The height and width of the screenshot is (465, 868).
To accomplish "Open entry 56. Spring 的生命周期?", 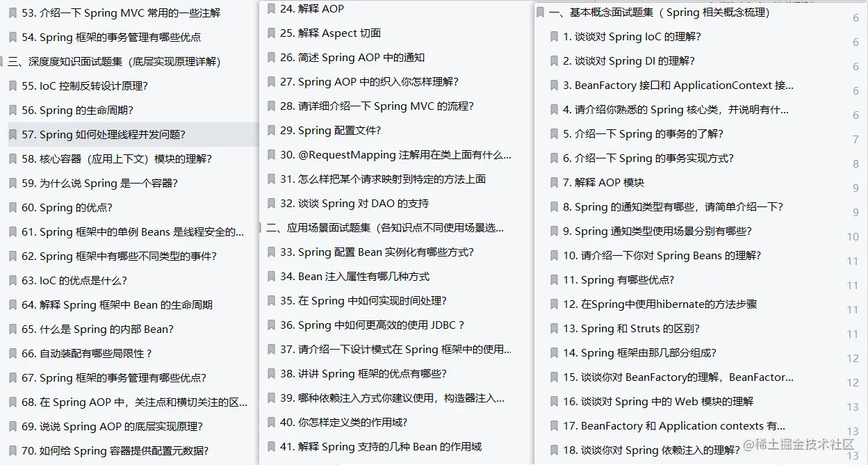I will click(77, 111).
